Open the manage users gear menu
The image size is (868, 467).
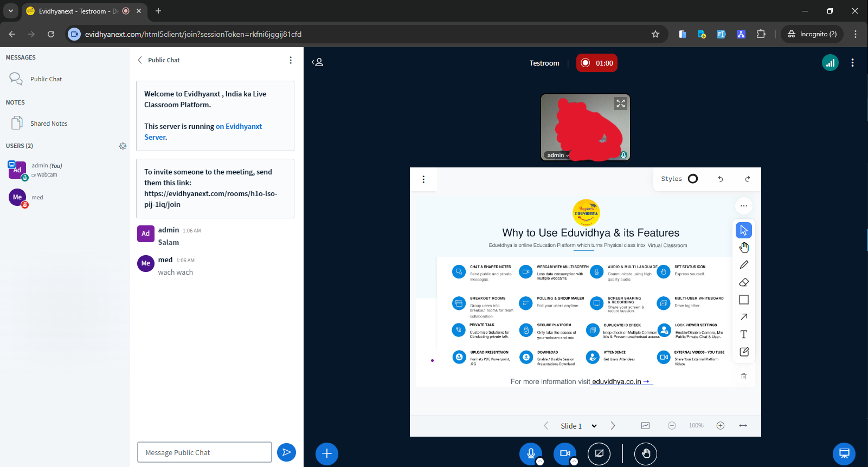pyautogui.click(x=123, y=146)
